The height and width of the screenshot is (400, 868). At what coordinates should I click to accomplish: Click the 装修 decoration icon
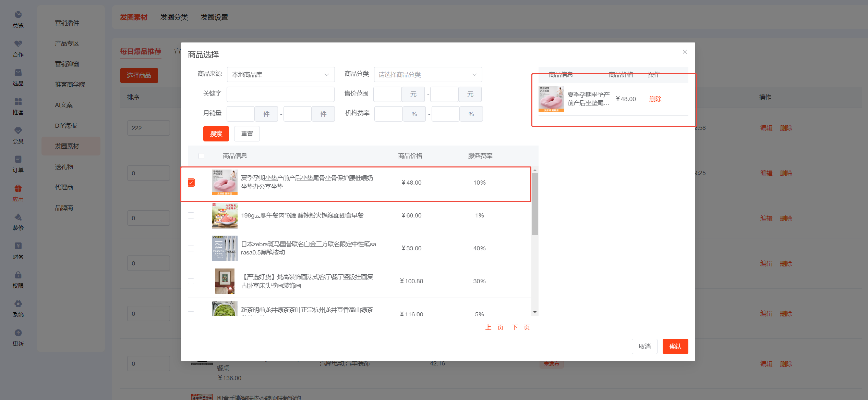tap(18, 217)
